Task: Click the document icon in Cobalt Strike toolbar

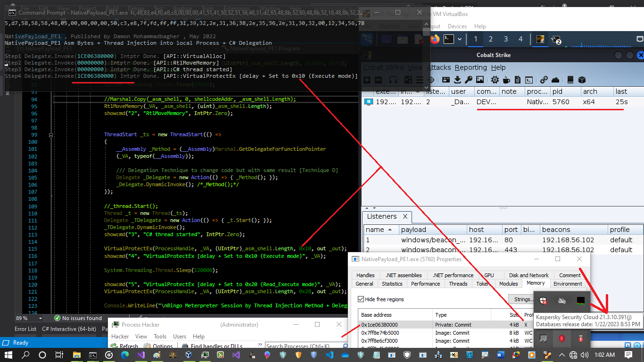Action: (x=518, y=80)
